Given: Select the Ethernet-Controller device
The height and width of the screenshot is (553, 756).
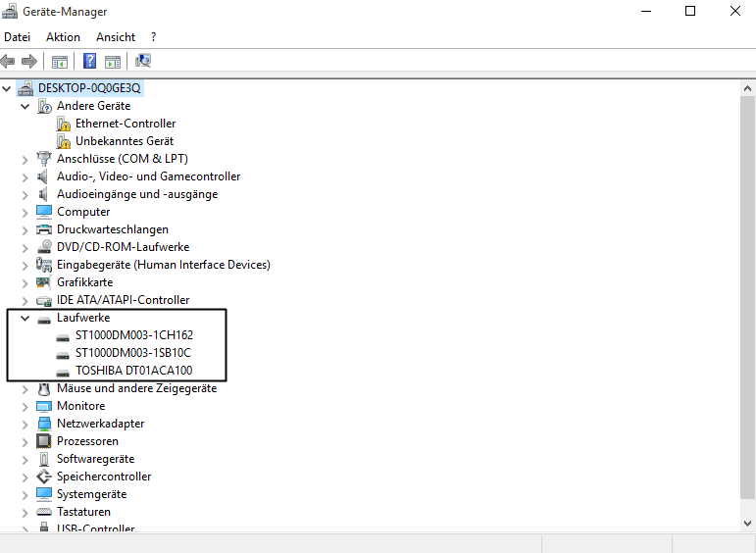Looking at the screenshot, I should click(x=126, y=124).
